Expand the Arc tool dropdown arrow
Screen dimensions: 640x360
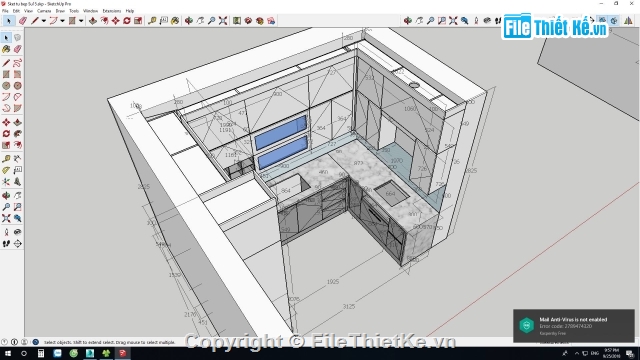[x=62, y=21]
